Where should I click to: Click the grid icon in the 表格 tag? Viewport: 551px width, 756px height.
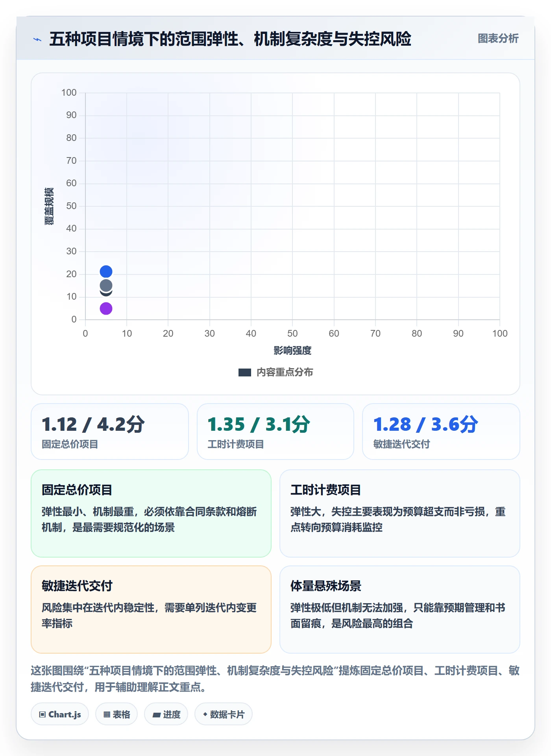coord(107,714)
